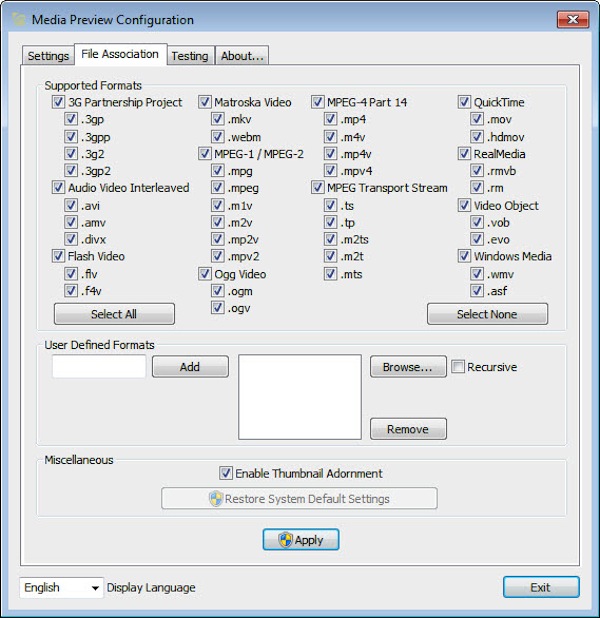600x618 pixels.
Task: Toggle the .mpeg checkbox
Action: (x=218, y=188)
